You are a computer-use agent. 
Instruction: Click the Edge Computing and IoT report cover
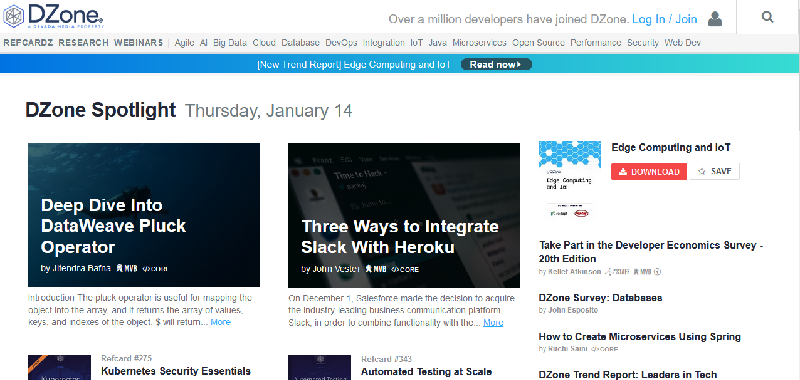click(x=570, y=180)
